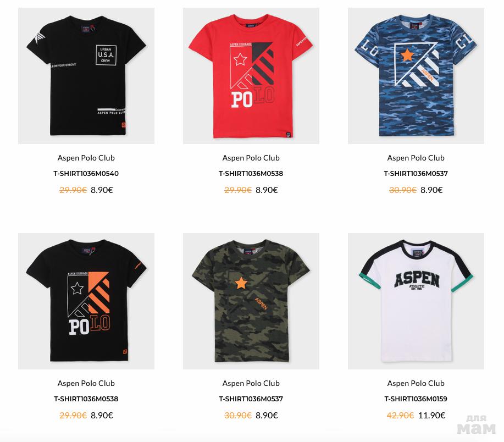Image resolution: width=504 pixels, height=442 pixels.
Task: Click product code T-SHIRT1036M0537 under blue camo shirt
Action: pos(416,174)
